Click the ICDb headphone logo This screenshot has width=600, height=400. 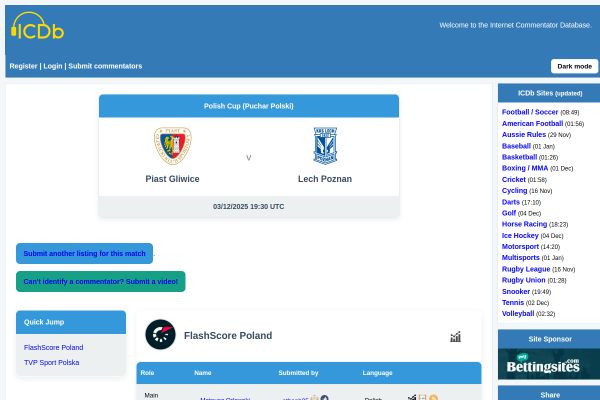tap(38, 26)
